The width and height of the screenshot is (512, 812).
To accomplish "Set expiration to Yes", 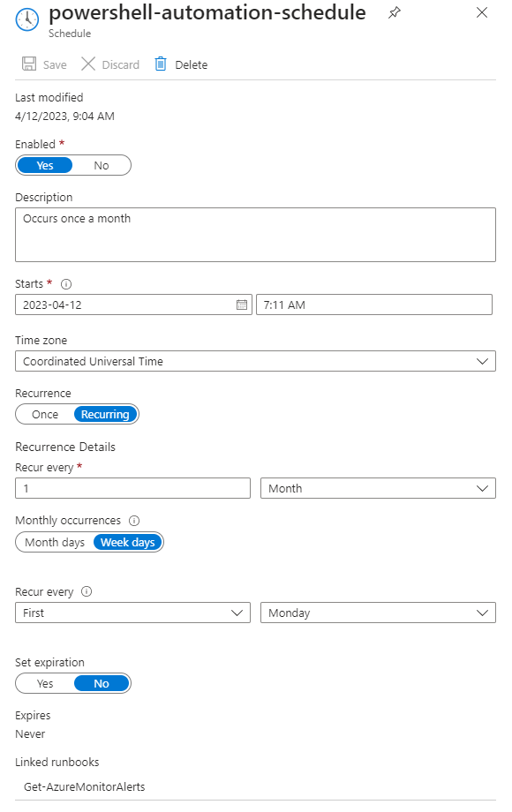I will [x=45, y=683].
